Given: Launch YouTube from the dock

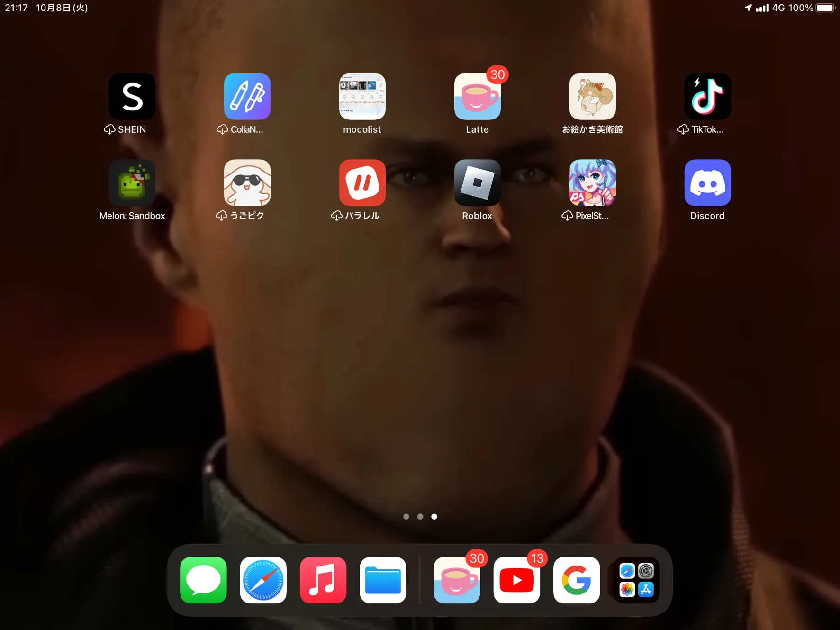Looking at the screenshot, I should tap(516, 580).
